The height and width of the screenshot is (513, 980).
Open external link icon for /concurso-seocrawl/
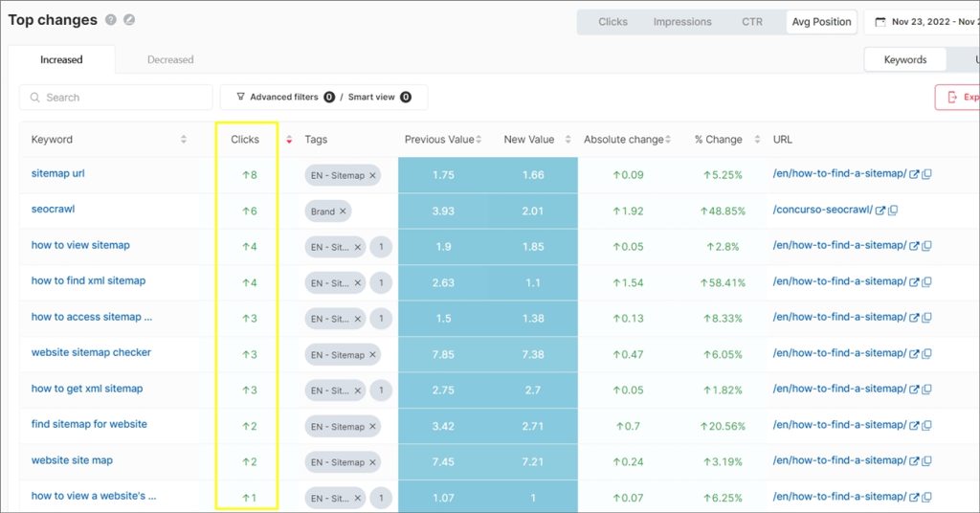880,211
